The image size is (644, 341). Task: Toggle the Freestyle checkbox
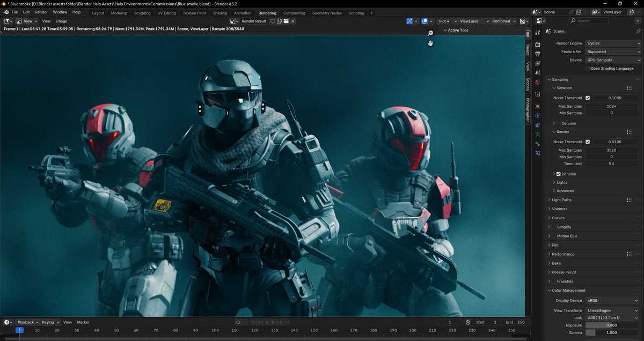click(554, 281)
